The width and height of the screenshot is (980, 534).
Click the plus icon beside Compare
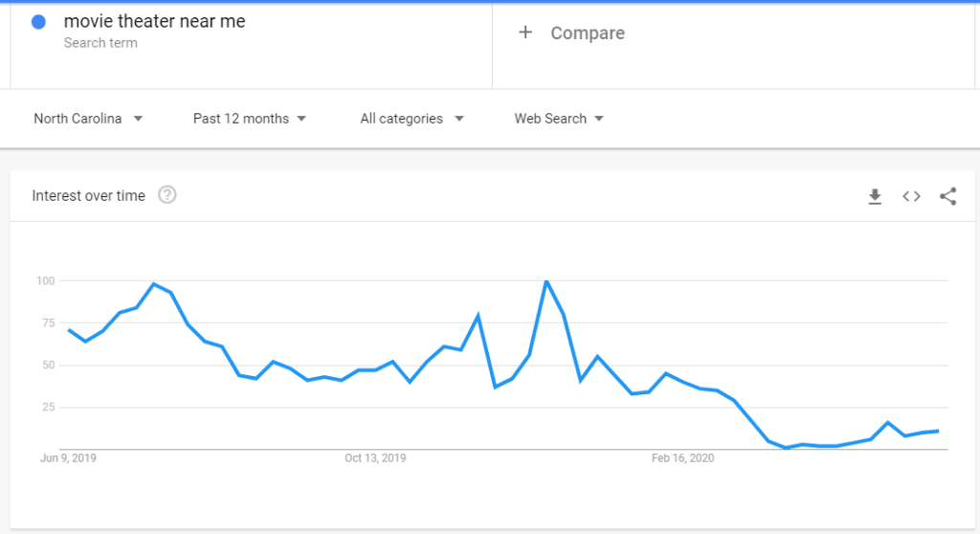(x=525, y=32)
